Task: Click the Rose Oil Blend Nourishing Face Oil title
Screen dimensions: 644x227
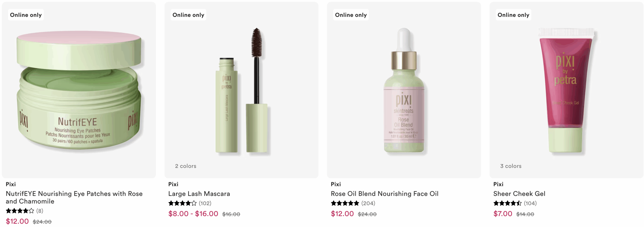Action: pyautogui.click(x=384, y=194)
